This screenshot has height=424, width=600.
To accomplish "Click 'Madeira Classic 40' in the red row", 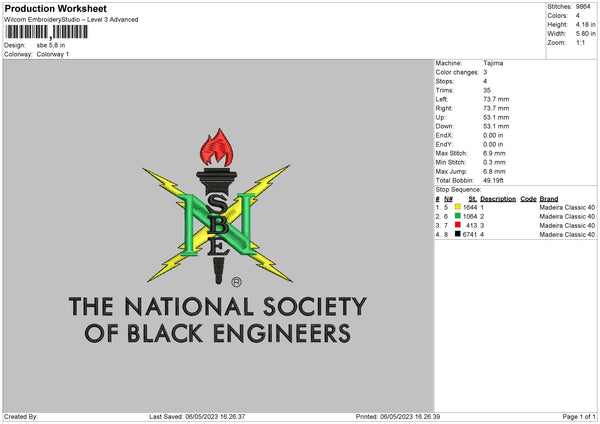I will [x=567, y=226].
